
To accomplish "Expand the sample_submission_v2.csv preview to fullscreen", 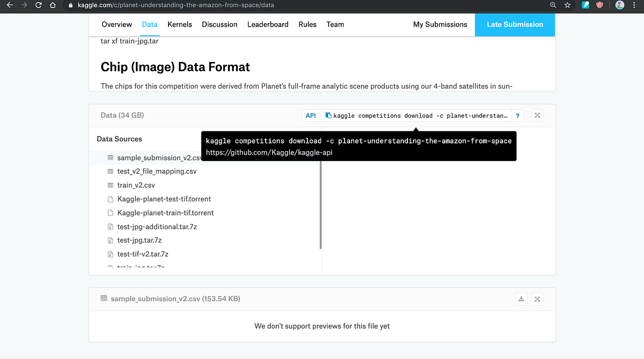I will coord(537,299).
